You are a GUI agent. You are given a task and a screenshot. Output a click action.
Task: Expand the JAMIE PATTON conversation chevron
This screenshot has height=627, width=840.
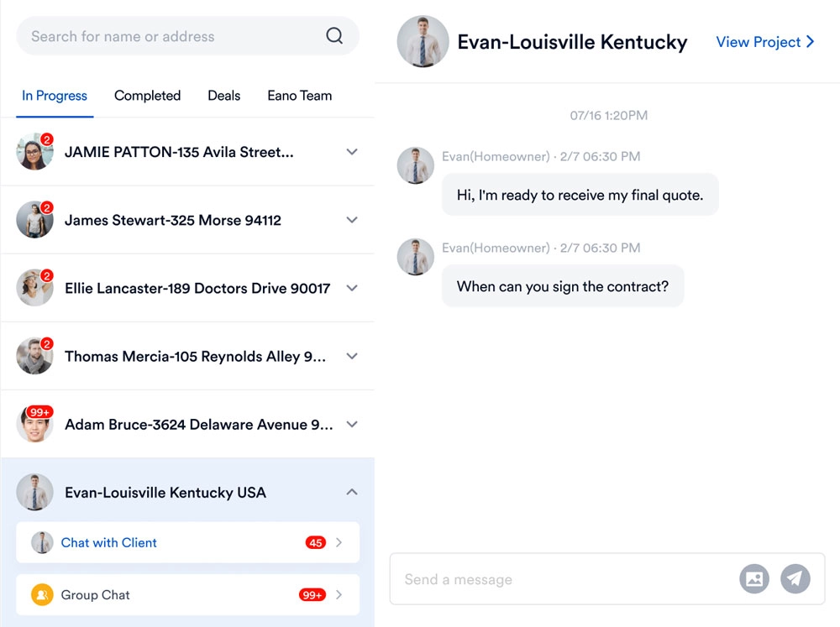[352, 152]
